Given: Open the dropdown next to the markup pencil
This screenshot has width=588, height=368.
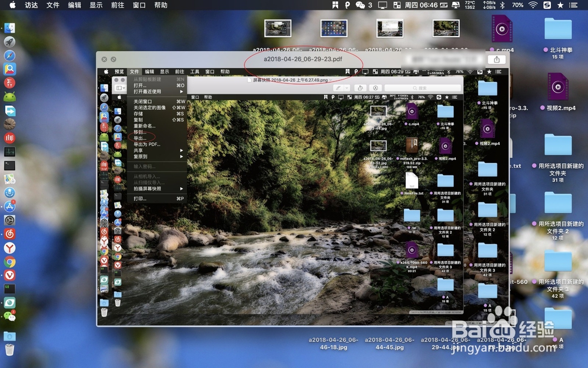Looking at the screenshot, I should click(x=346, y=88).
